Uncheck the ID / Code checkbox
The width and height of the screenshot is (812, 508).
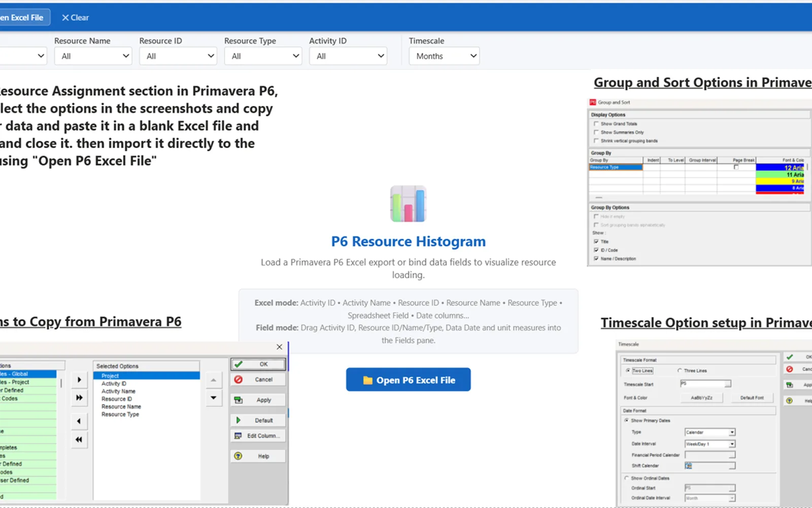tap(596, 250)
